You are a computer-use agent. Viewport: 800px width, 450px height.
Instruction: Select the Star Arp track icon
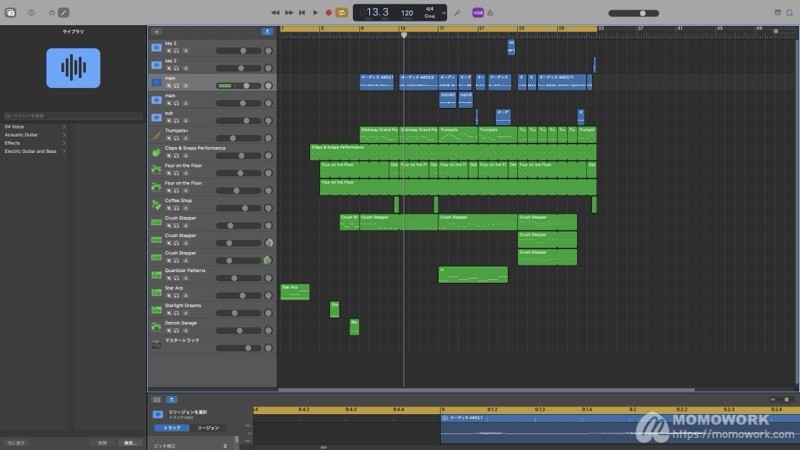coord(157,292)
